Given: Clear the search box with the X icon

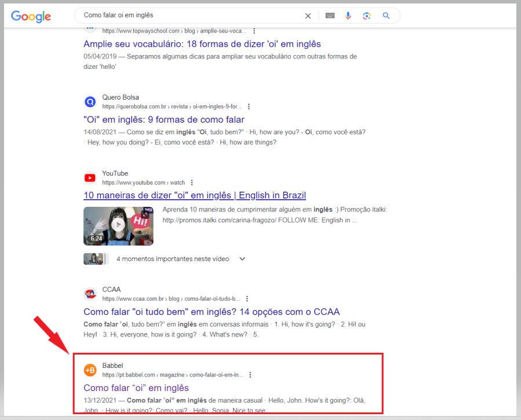Looking at the screenshot, I should tap(308, 16).
